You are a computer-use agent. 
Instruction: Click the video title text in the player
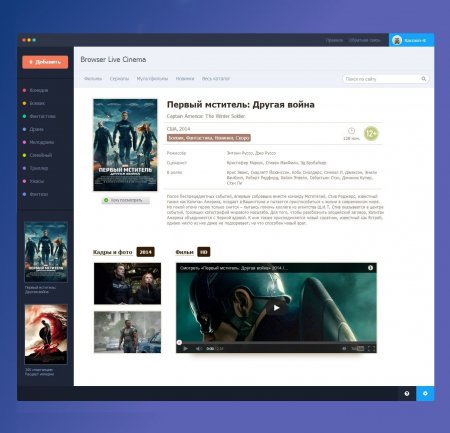[234, 268]
